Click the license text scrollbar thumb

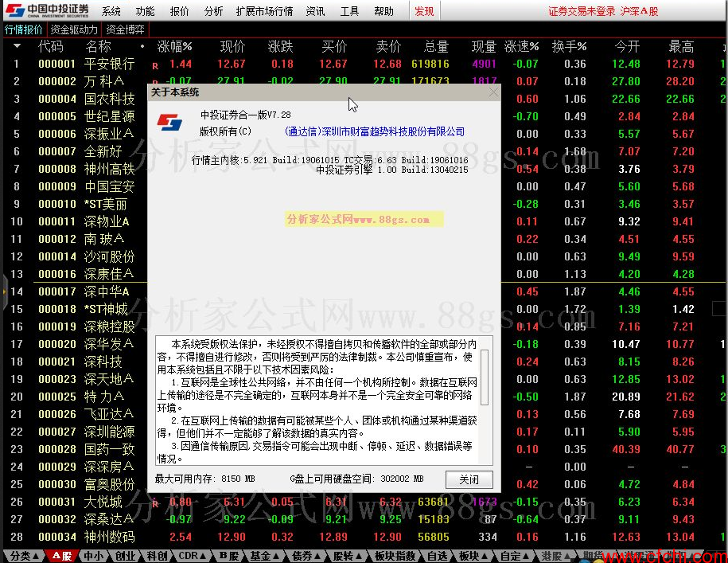(x=485, y=377)
